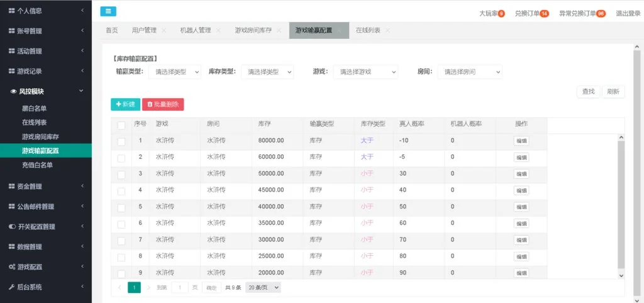Open 充值白名单 in the sidebar
644x303 pixels.
[37, 165]
